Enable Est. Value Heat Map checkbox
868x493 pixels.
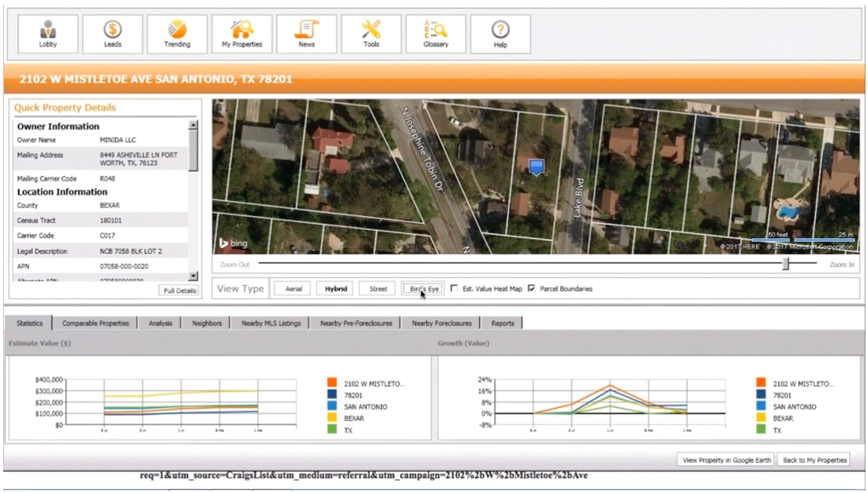[454, 288]
